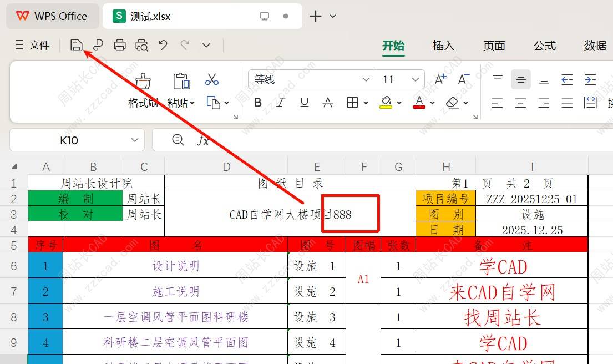Switch to the 插入 (Insert) tab
Screen dimensions: 613x364
click(443, 46)
